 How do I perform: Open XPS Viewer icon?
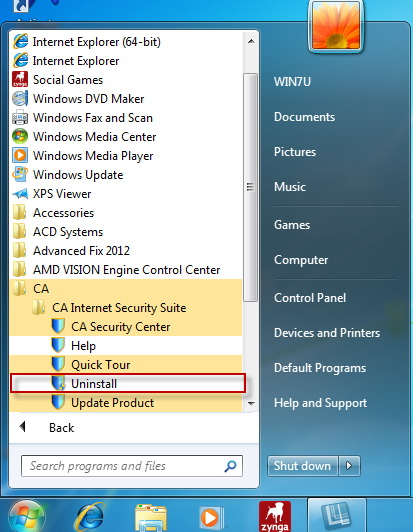coord(20,194)
